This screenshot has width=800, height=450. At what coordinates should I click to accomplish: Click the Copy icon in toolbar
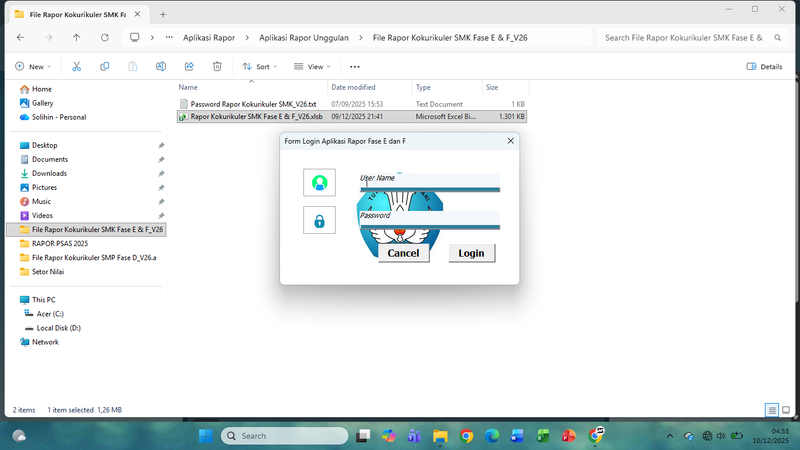[x=105, y=66]
